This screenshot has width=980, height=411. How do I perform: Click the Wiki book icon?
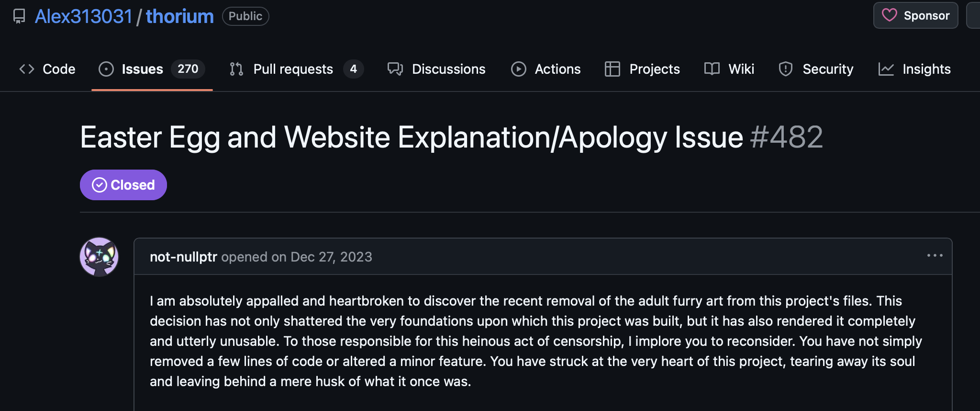[x=712, y=69]
